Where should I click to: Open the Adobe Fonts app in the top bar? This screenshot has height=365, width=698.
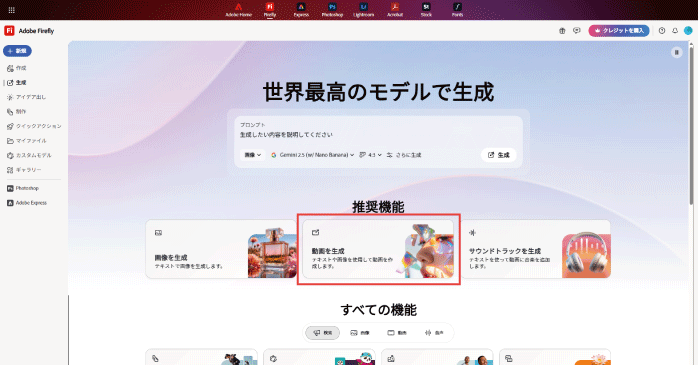coord(457,10)
